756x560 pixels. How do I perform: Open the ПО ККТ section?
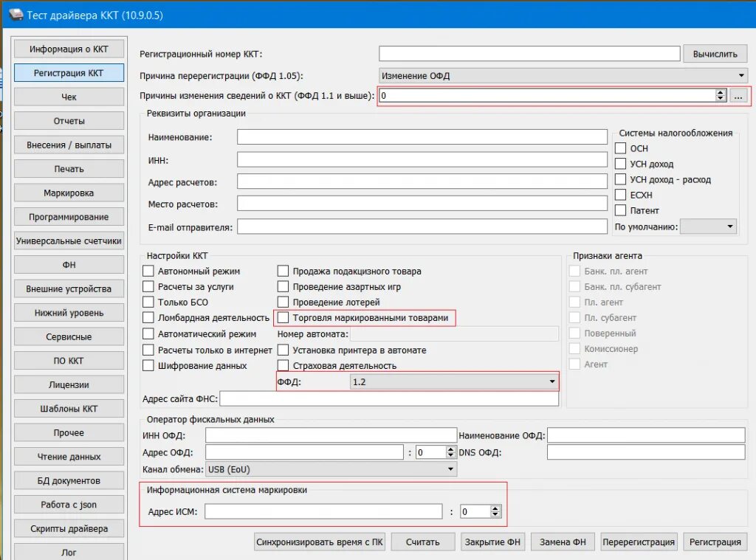(69, 361)
